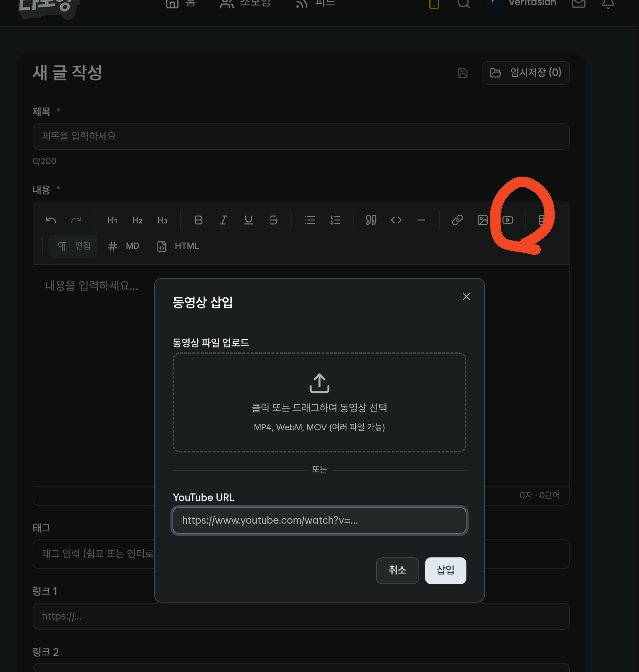Open notifications bell icon
Viewport: 639px width, 672px height.
[608, 3]
